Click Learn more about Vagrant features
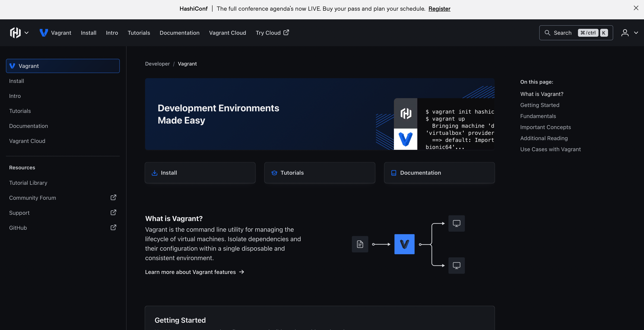Screen dimensions: 644x330 point(195,272)
